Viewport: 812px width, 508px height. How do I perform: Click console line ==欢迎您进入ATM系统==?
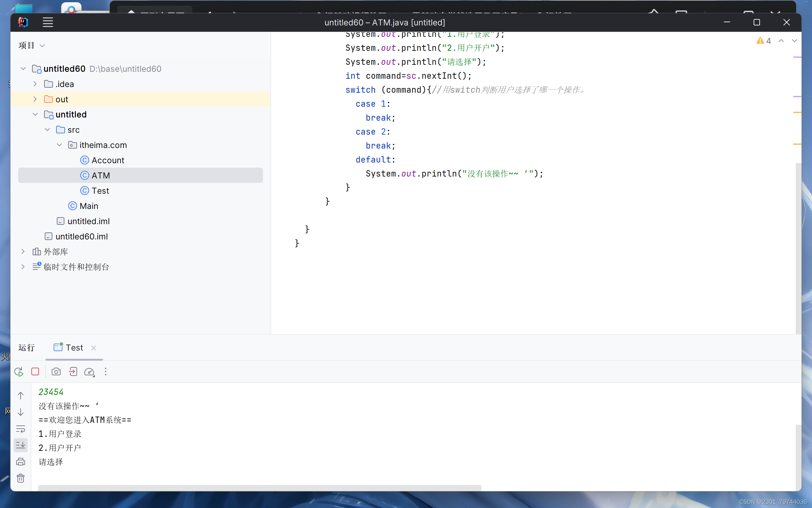[x=85, y=420]
